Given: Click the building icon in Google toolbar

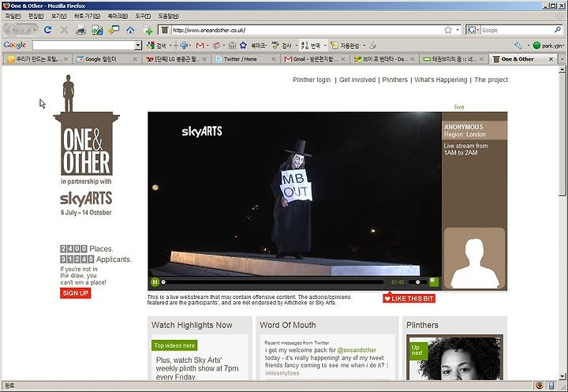Looking at the screenshot, I should click(x=232, y=45).
